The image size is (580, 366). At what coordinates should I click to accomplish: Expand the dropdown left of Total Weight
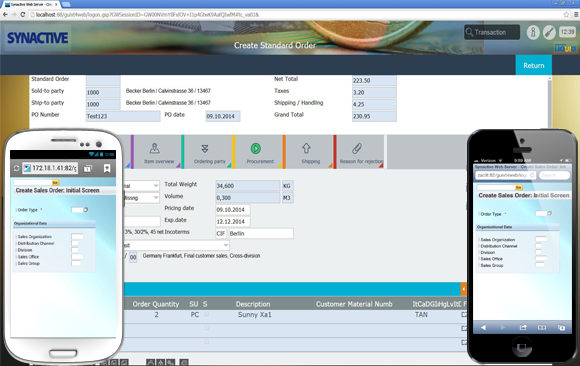point(156,185)
